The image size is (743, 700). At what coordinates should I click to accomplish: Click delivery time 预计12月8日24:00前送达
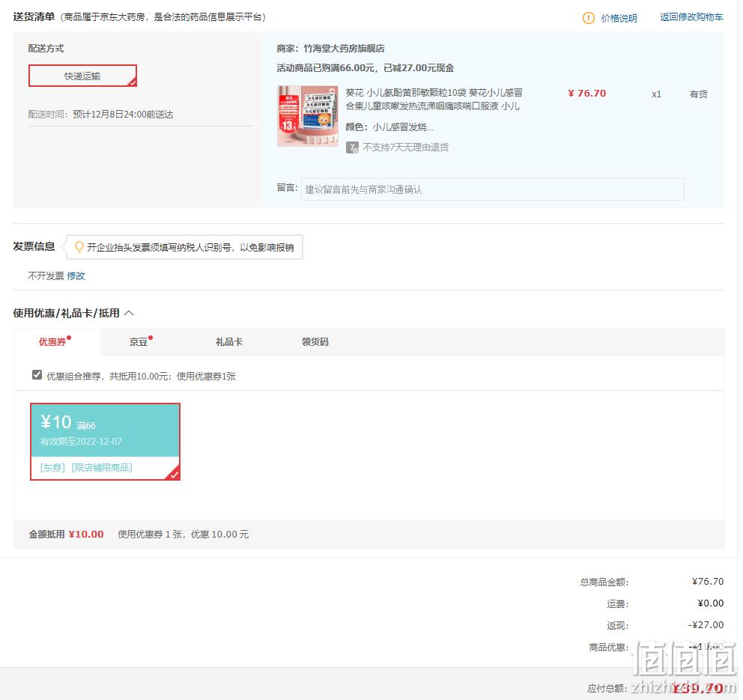click(x=123, y=114)
